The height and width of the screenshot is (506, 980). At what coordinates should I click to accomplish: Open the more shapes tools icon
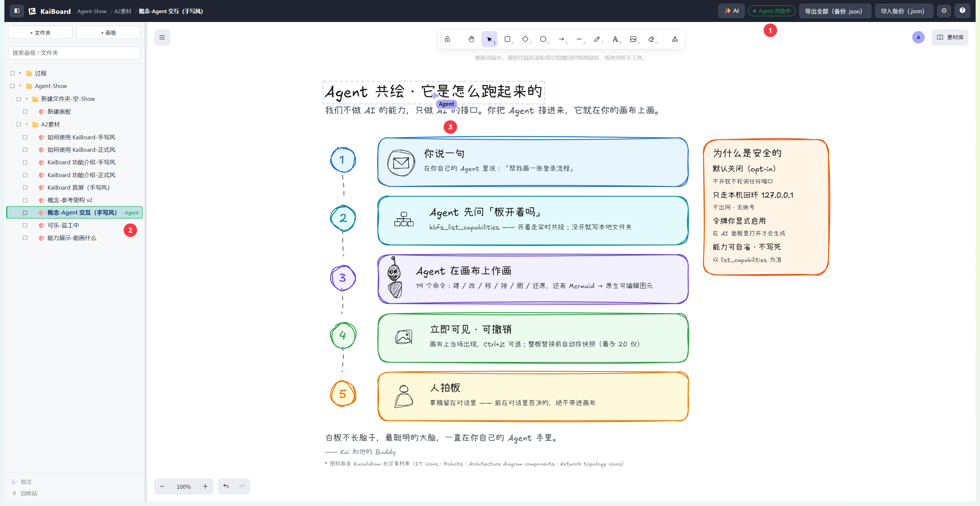[x=675, y=39]
